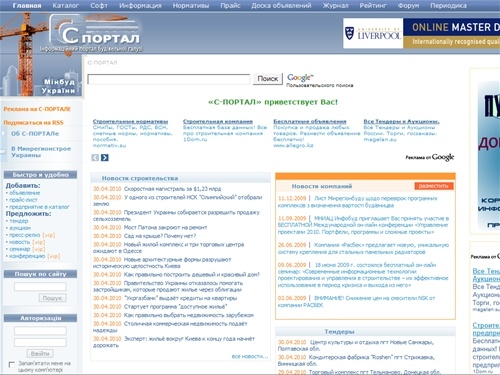Click the C-Портал logo

coord(95,33)
